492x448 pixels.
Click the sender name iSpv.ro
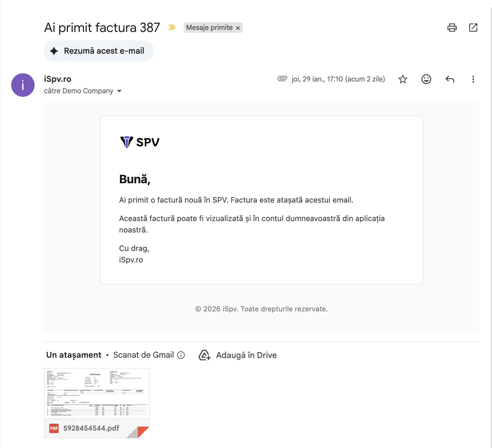[58, 79]
